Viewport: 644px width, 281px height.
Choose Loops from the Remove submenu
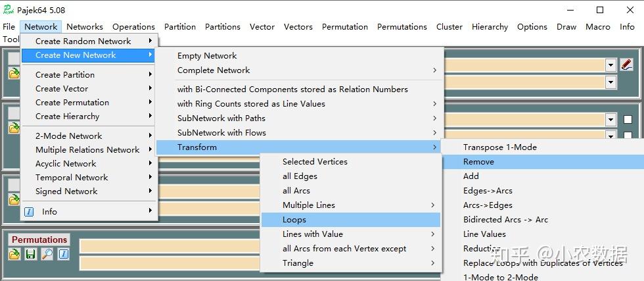point(294,220)
